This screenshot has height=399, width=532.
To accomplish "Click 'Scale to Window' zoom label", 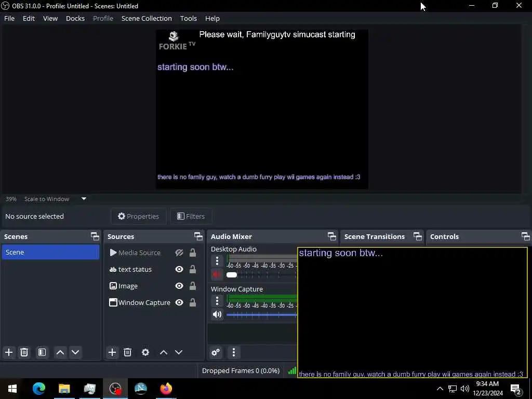I will point(47,199).
